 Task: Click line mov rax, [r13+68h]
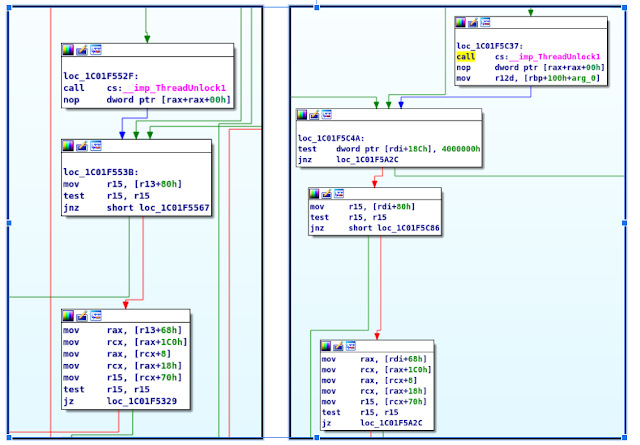click(x=122, y=330)
